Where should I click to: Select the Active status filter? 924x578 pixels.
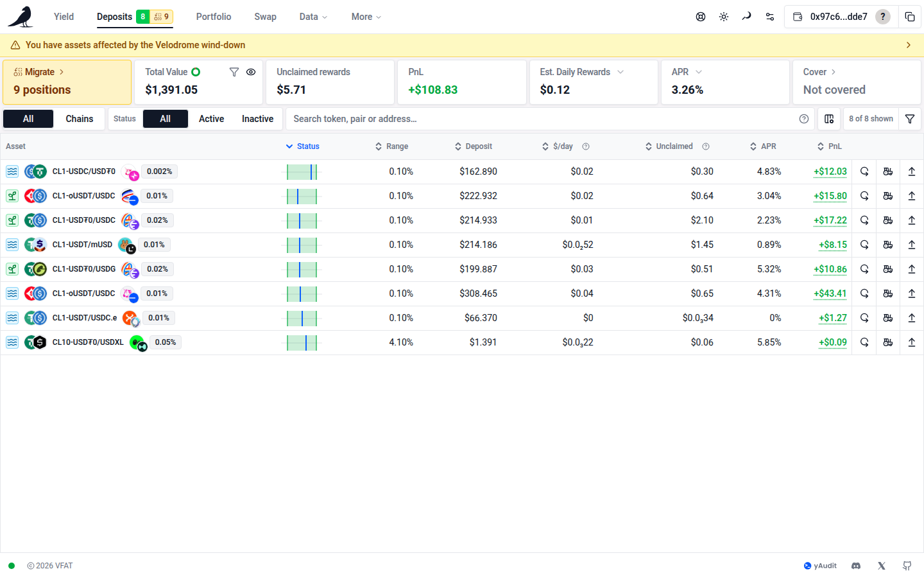coord(211,119)
